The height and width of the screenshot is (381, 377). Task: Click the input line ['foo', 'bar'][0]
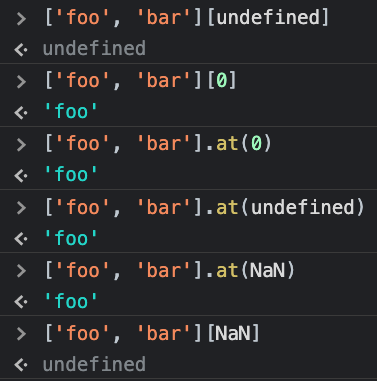click(140, 81)
